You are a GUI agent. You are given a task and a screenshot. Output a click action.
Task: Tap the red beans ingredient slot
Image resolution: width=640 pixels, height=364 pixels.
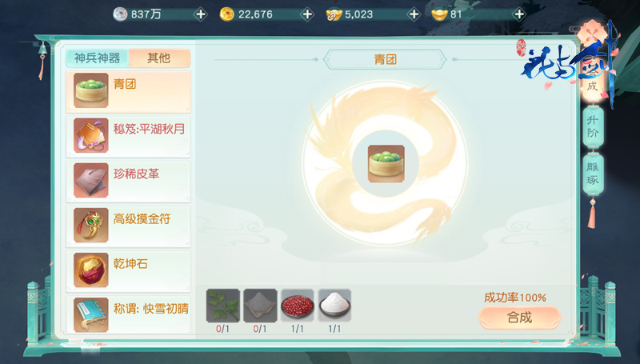(297, 306)
